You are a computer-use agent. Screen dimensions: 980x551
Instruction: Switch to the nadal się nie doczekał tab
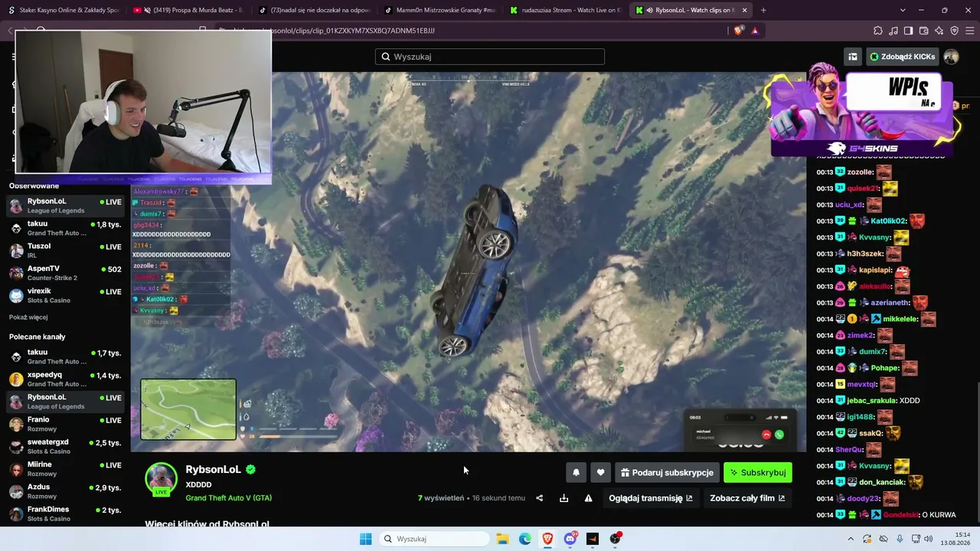(314, 10)
